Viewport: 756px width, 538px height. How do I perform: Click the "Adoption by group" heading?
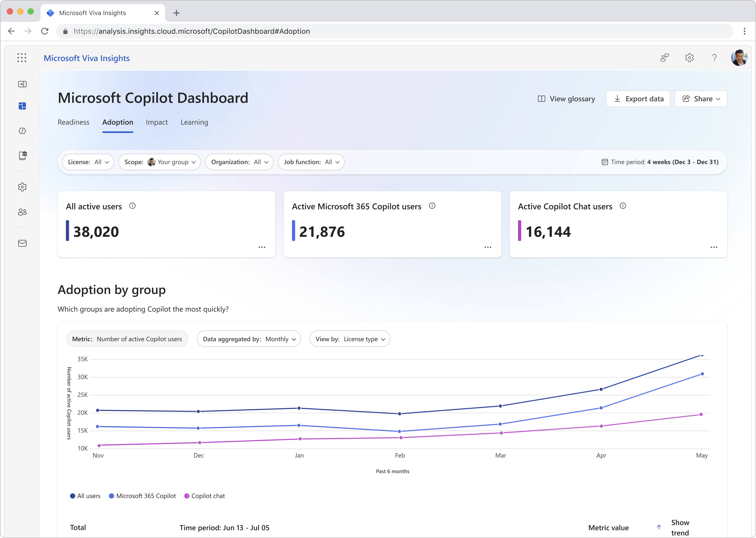click(112, 290)
